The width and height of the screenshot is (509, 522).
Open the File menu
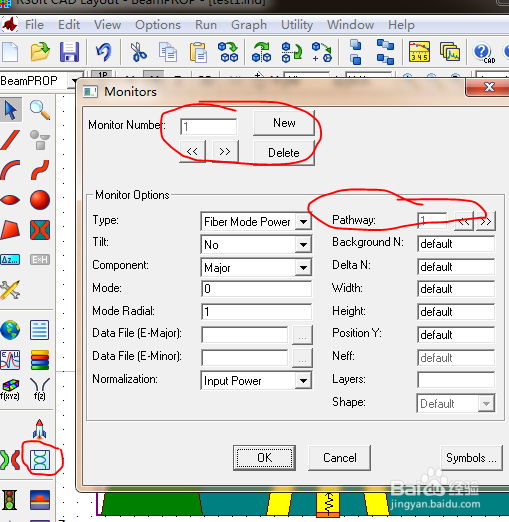pos(34,25)
